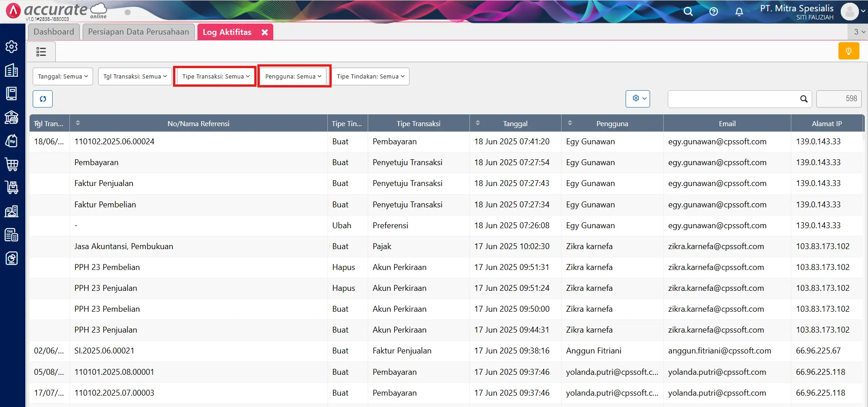Click the top bar search magnifier
Viewport: 868px width, 407px height.
(x=688, y=12)
